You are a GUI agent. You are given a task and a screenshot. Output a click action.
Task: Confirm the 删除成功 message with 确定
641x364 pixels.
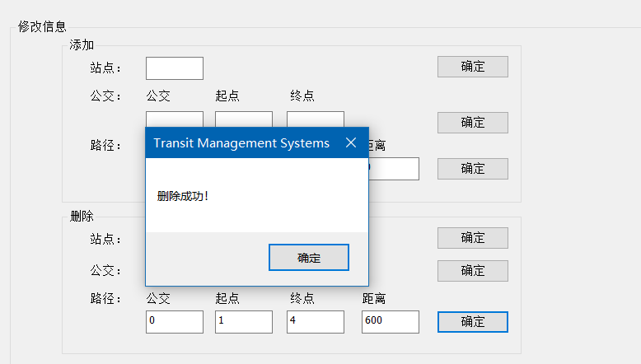pyautogui.click(x=309, y=258)
